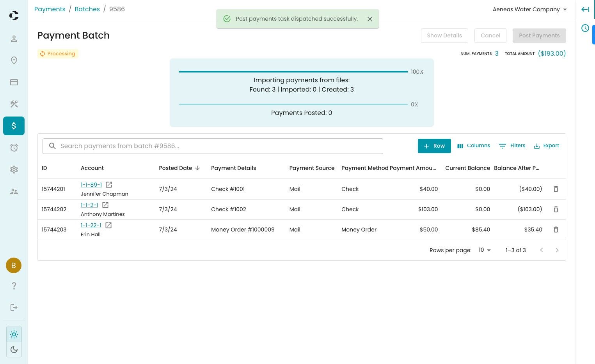Delete payment 15744202 trash icon
Image resolution: width=595 pixels, height=364 pixels.
tap(556, 209)
